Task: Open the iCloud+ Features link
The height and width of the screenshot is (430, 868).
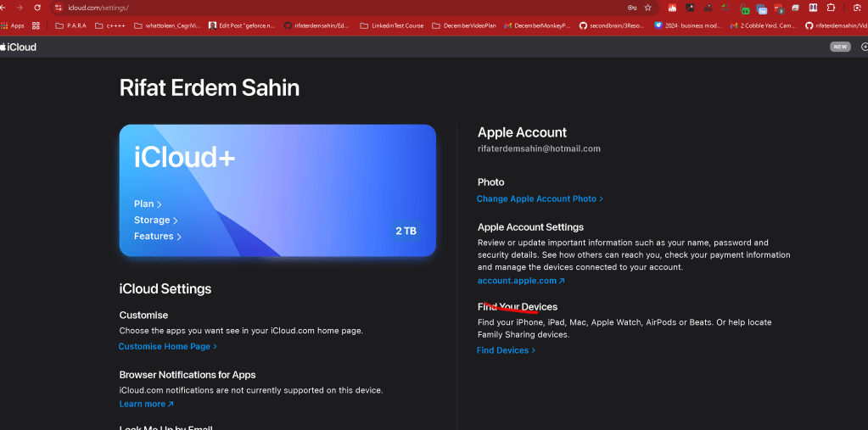Action: 158,237
